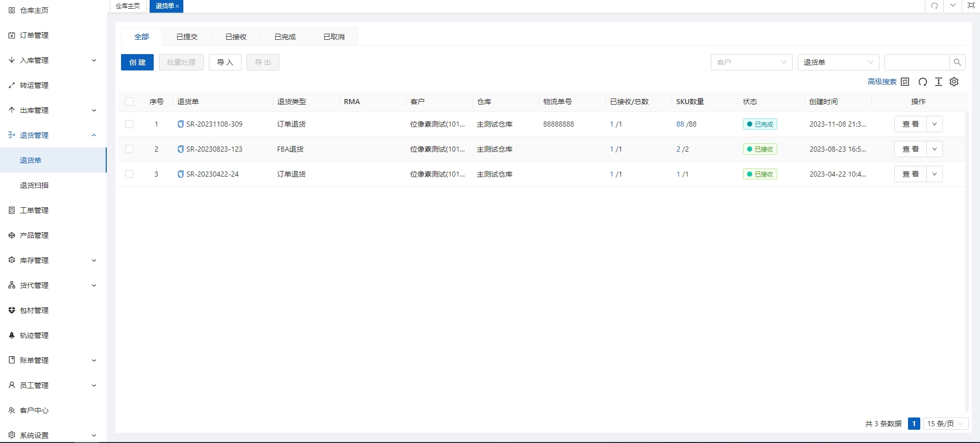The width and height of the screenshot is (980, 443).
Task: Expand the 库存管理 menu chevron
Action: [94, 260]
